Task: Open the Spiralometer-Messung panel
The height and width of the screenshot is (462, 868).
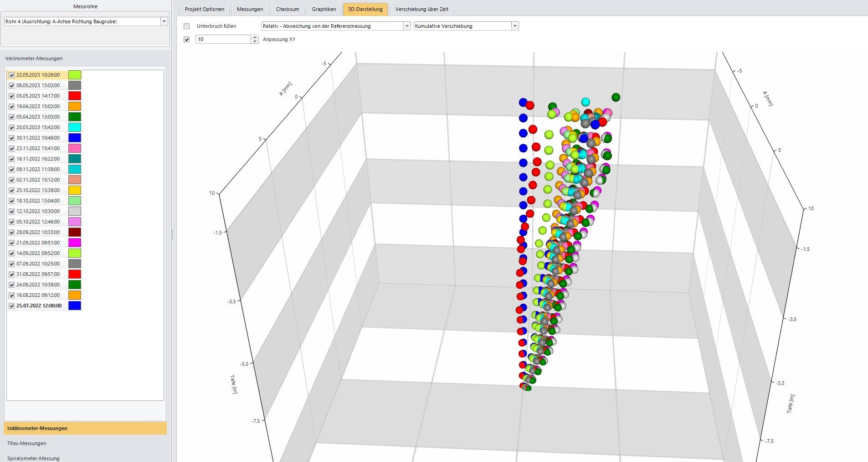Action: click(x=33, y=458)
